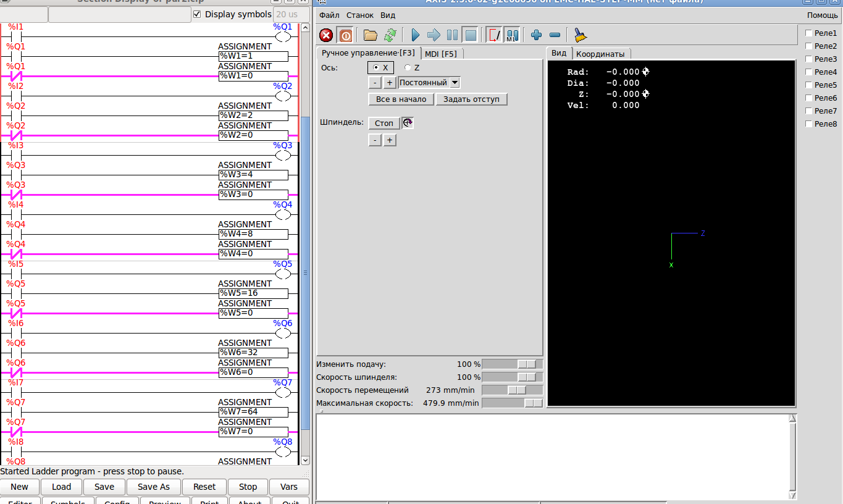Switch to the MDI [F5] tab
This screenshot has width=843, height=504.
point(441,54)
